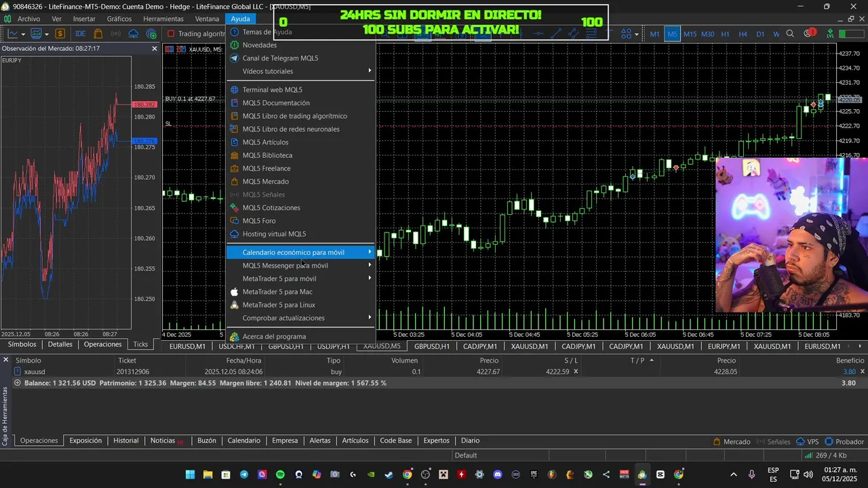The width and height of the screenshot is (868, 488).
Task: Click the signals broadcast toolbar icon
Action: [116, 34]
